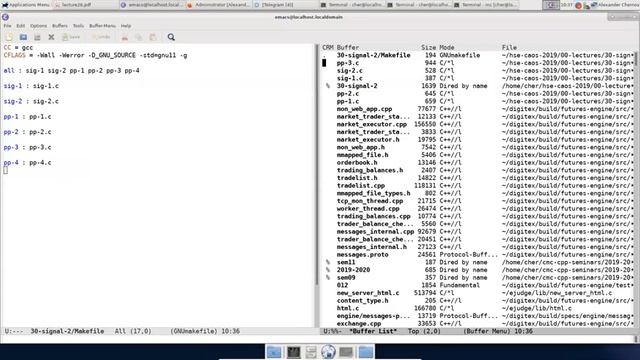Click the (GNUmakefile) mode indicator in mode line
The height and width of the screenshot is (360, 640).
tap(193, 331)
